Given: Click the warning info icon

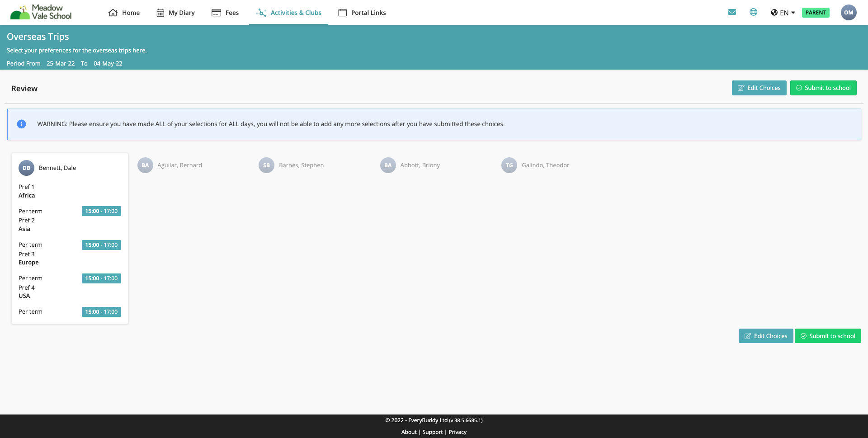Looking at the screenshot, I should pos(21,124).
